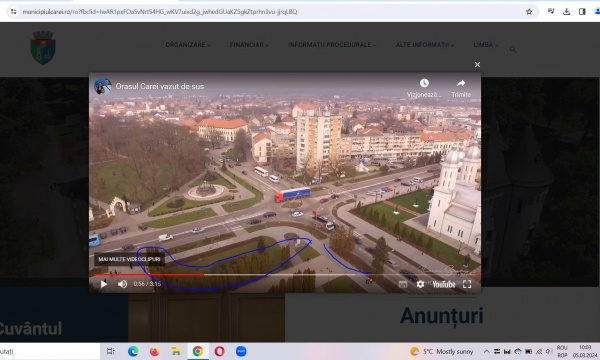The image size is (600, 360).
Task: Click the channel avatar in video header
Action: tap(103, 86)
